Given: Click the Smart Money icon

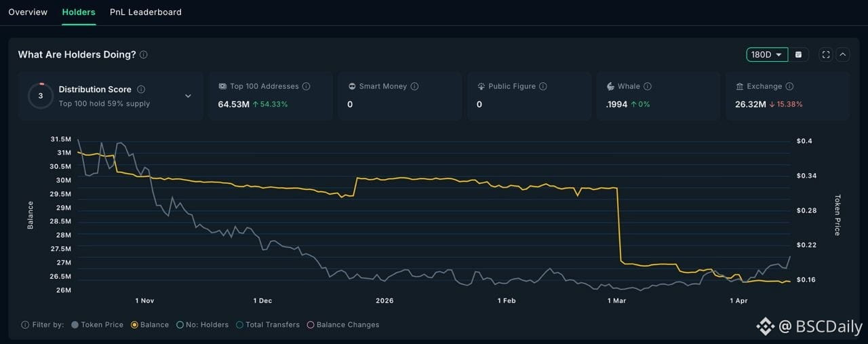Looking at the screenshot, I should pyautogui.click(x=352, y=87).
